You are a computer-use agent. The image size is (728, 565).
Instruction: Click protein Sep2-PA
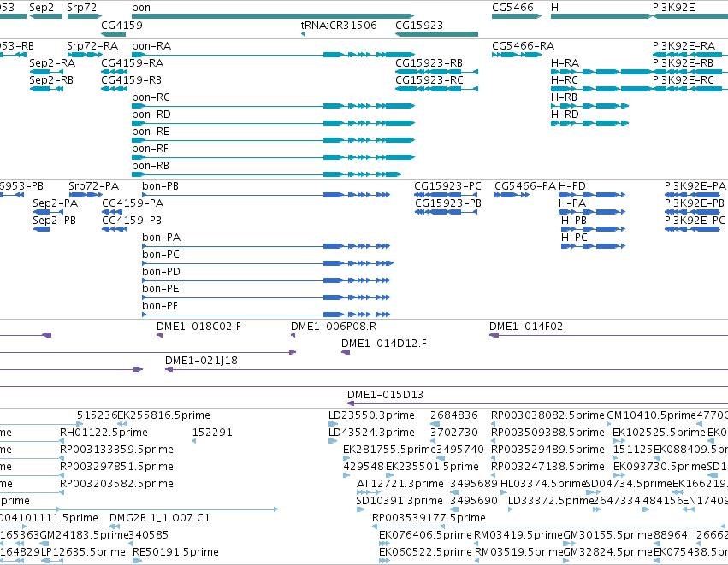48,212
